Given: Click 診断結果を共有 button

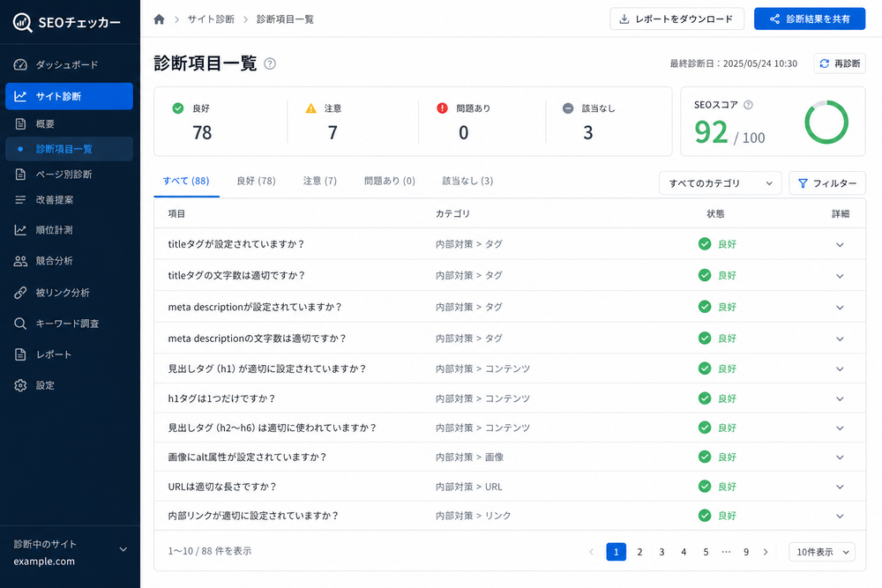Looking at the screenshot, I should pyautogui.click(x=810, y=19).
